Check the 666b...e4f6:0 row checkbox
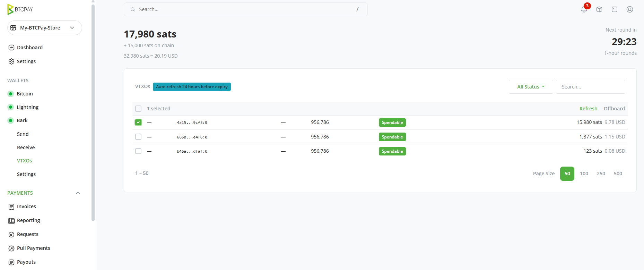This screenshot has width=644, height=270. click(x=138, y=137)
